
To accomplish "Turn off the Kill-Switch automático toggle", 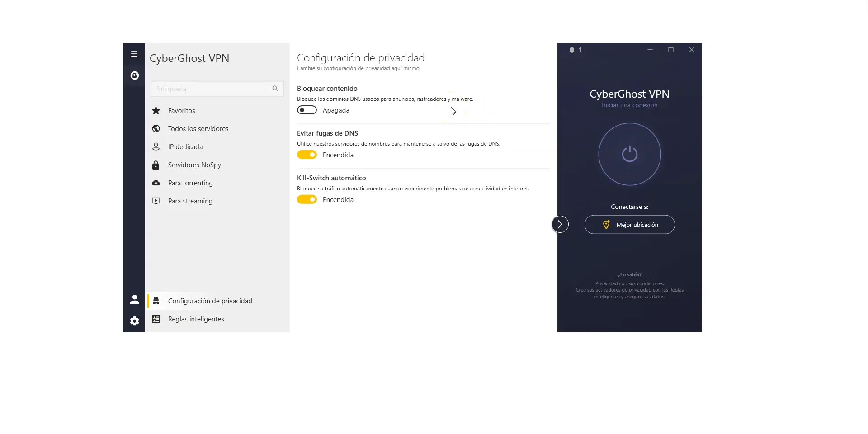I will coord(307,199).
